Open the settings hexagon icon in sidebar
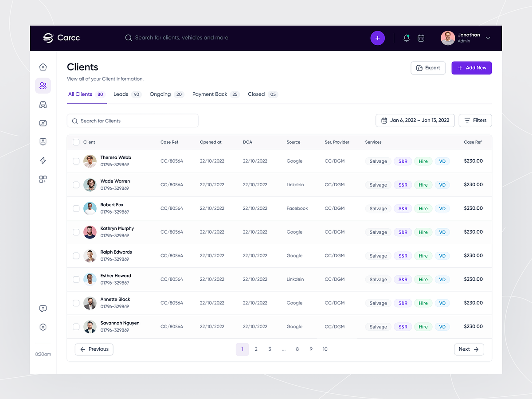 pyautogui.click(x=43, y=327)
